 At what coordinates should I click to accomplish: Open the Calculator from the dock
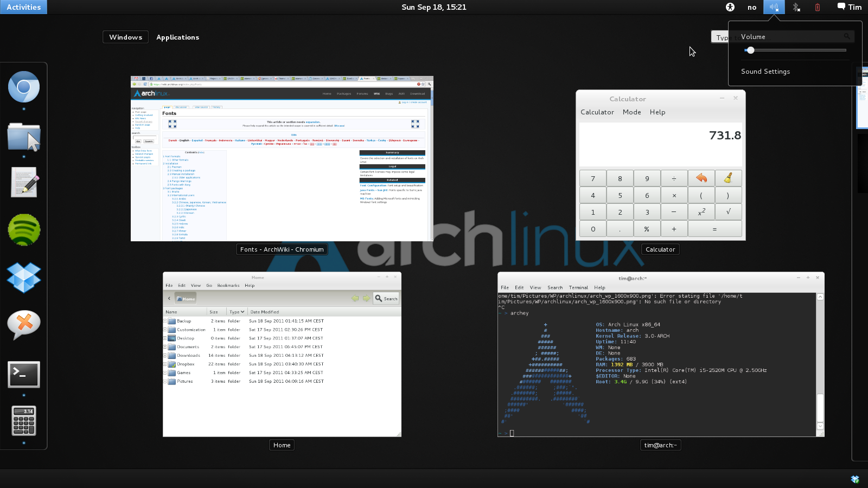(x=23, y=421)
